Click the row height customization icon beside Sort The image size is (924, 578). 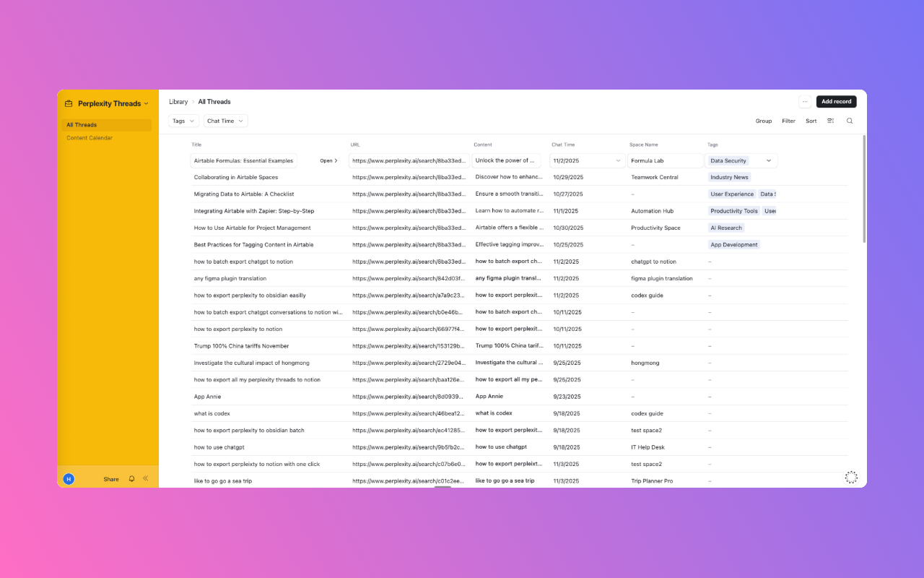(x=830, y=121)
